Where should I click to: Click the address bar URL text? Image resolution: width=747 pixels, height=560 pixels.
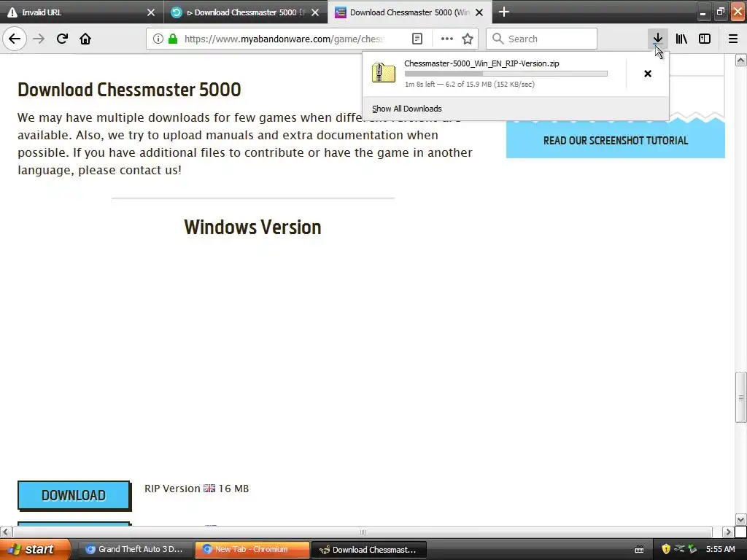pos(284,39)
